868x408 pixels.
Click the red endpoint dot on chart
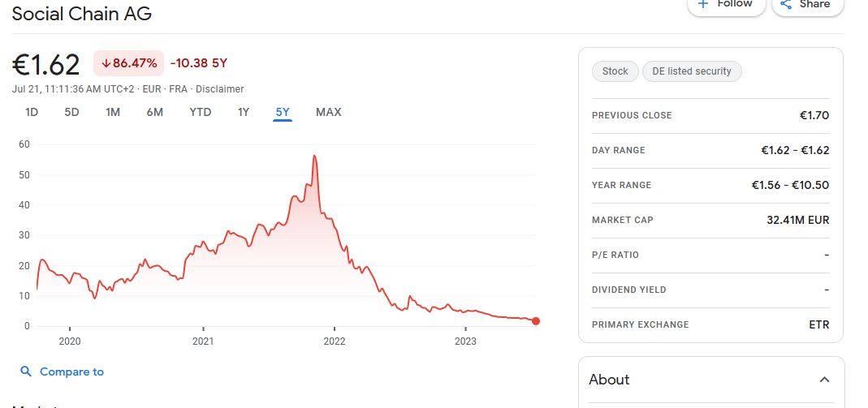[x=535, y=321]
